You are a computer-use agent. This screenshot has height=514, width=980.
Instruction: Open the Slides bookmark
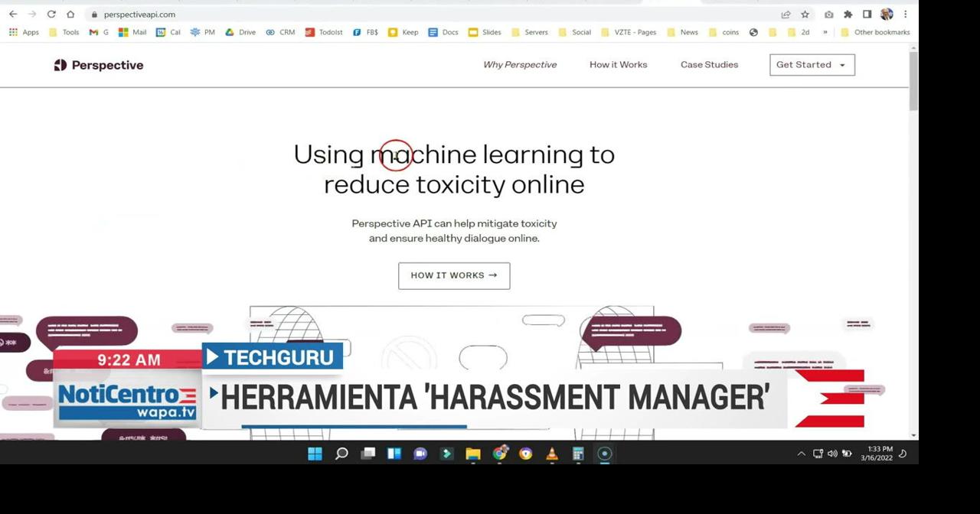(485, 32)
